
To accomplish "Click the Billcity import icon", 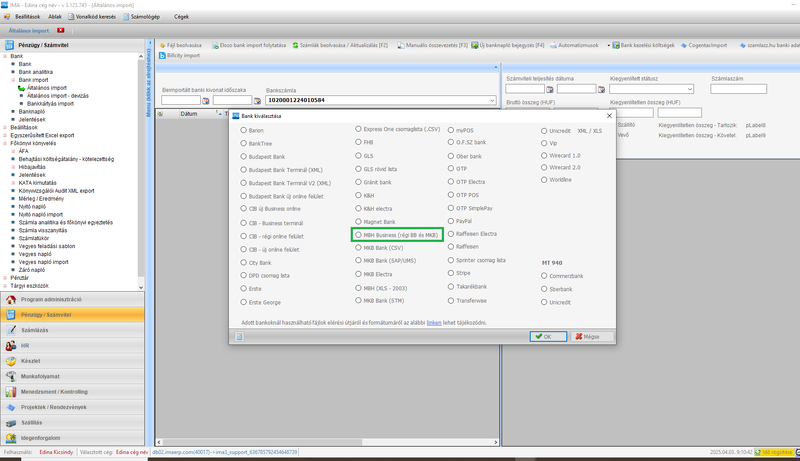I will pyautogui.click(x=163, y=56).
